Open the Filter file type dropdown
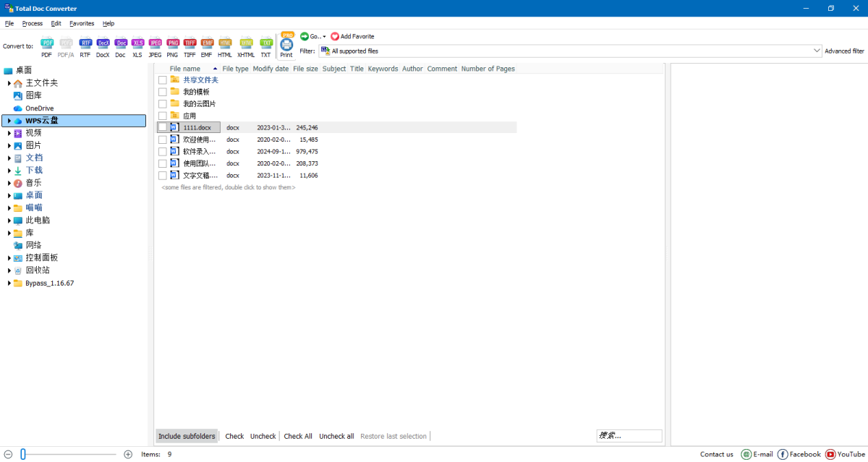The height and width of the screenshot is (462, 868). [x=817, y=51]
